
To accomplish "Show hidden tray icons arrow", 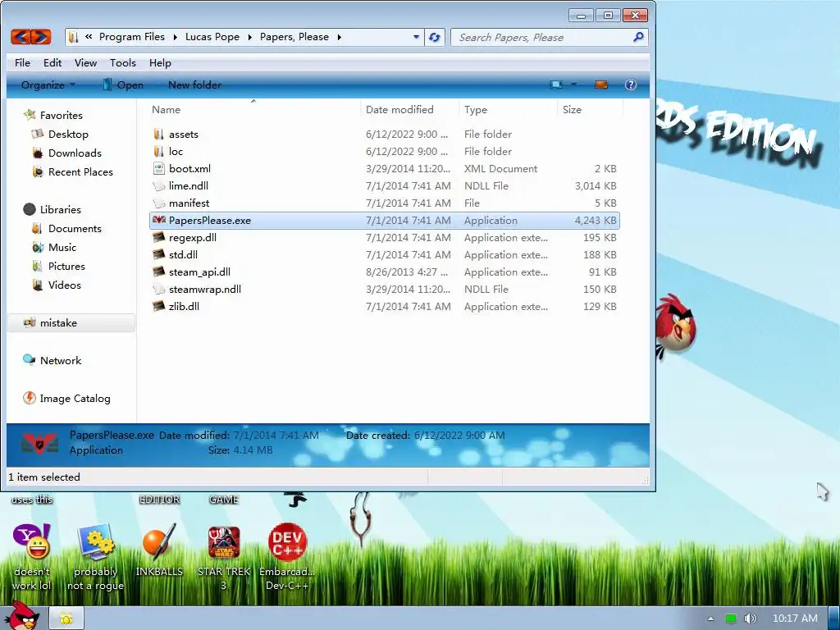I will click(710, 619).
